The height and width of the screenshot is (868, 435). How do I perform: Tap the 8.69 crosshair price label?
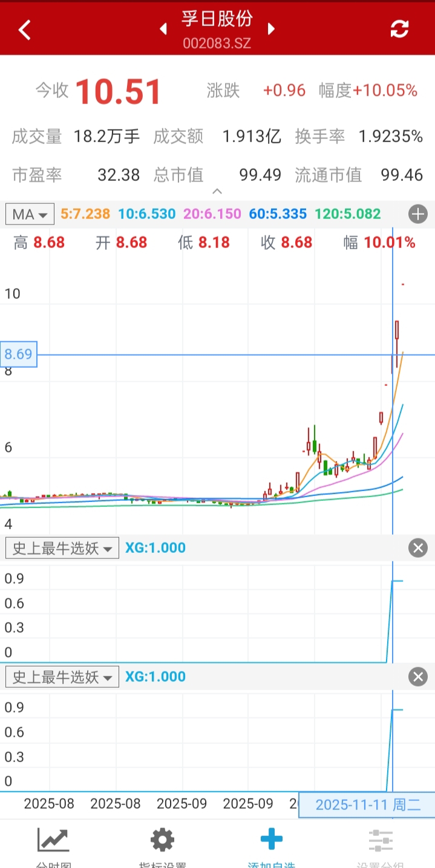pos(19,354)
